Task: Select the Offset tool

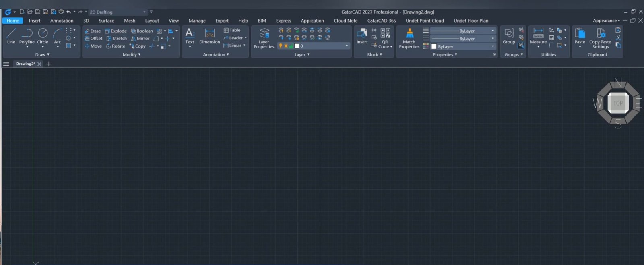Action: [93, 39]
